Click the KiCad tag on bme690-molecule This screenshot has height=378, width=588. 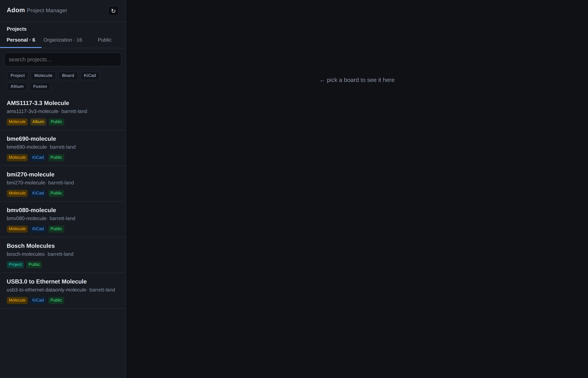tap(38, 157)
